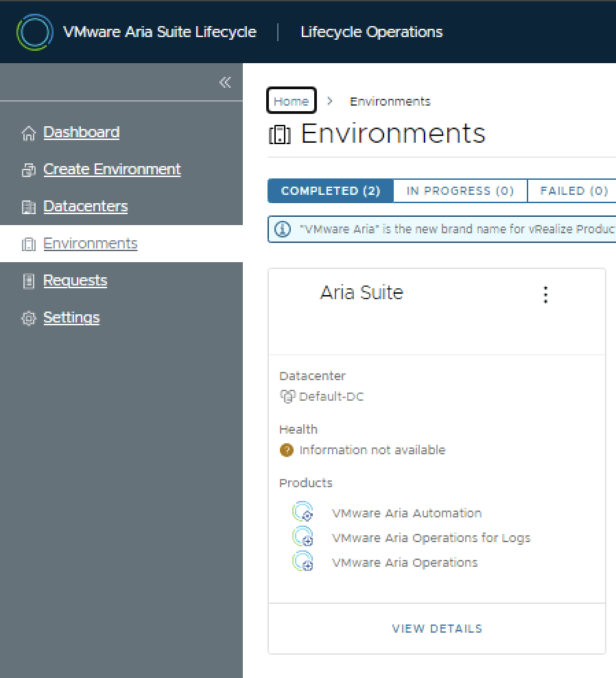Click the Dashboard home icon
Screen dimensions: 616x678
(x=28, y=133)
